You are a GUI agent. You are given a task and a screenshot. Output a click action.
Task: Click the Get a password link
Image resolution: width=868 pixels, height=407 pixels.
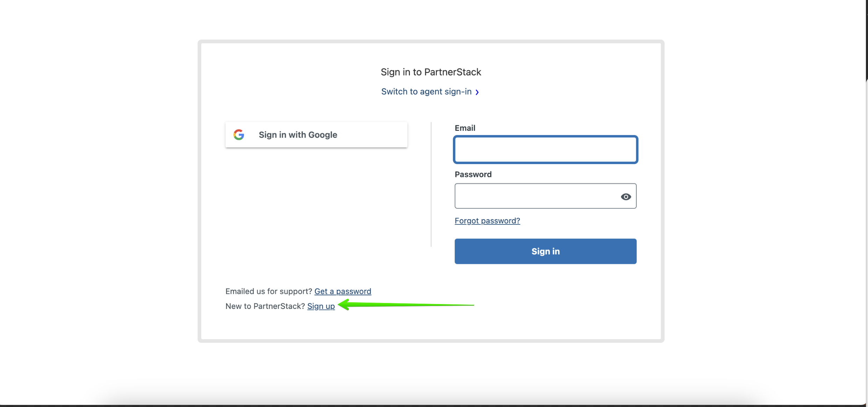pos(343,291)
